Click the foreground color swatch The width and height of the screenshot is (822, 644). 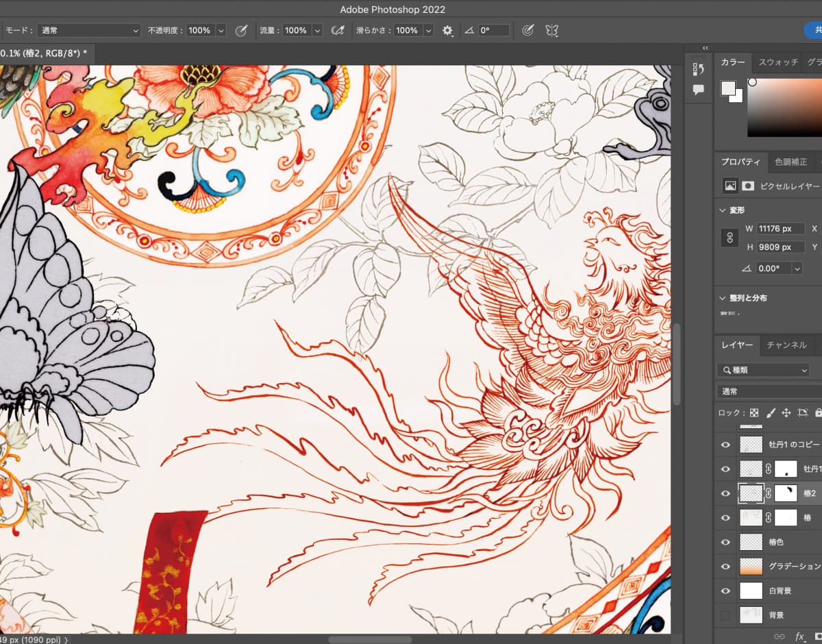click(x=727, y=88)
